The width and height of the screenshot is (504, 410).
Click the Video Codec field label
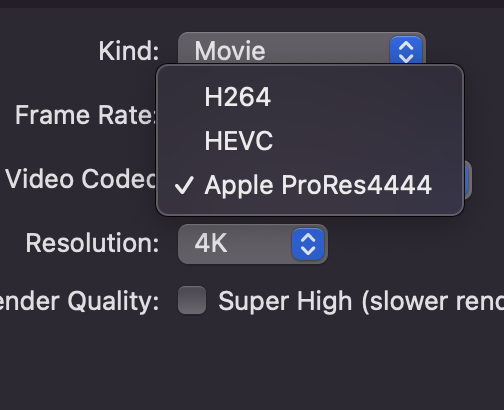tap(81, 179)
